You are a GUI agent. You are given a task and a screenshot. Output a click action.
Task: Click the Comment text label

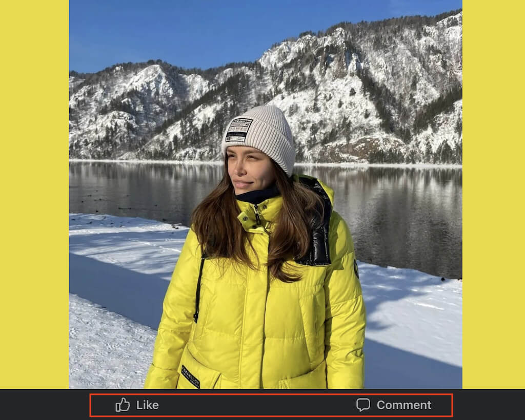(404, 405)
